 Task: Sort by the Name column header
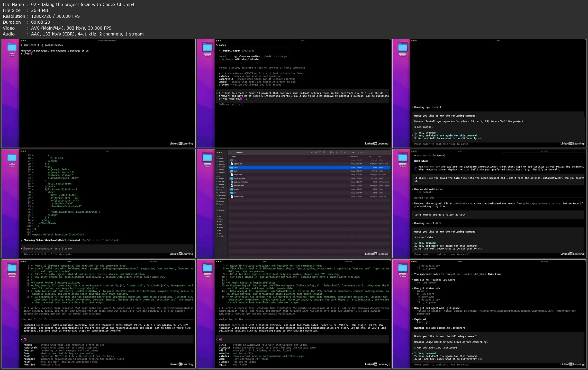234,156
